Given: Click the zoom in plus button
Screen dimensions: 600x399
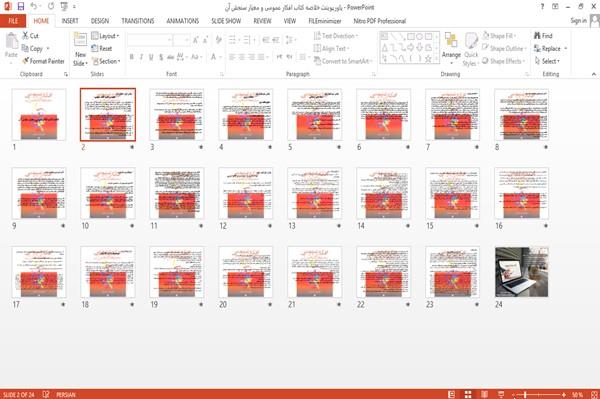Looking at the screenshot, I should click(x=564, y=394).
